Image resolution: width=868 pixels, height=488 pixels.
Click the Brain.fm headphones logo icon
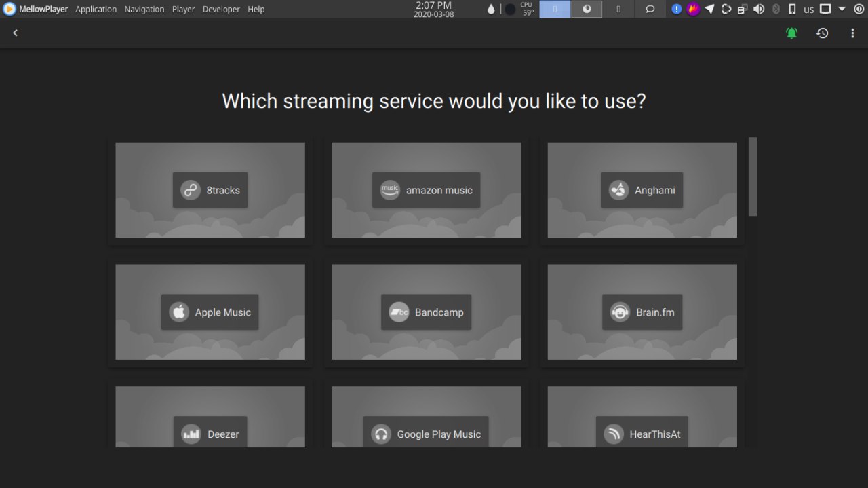(x=620, y=312)
